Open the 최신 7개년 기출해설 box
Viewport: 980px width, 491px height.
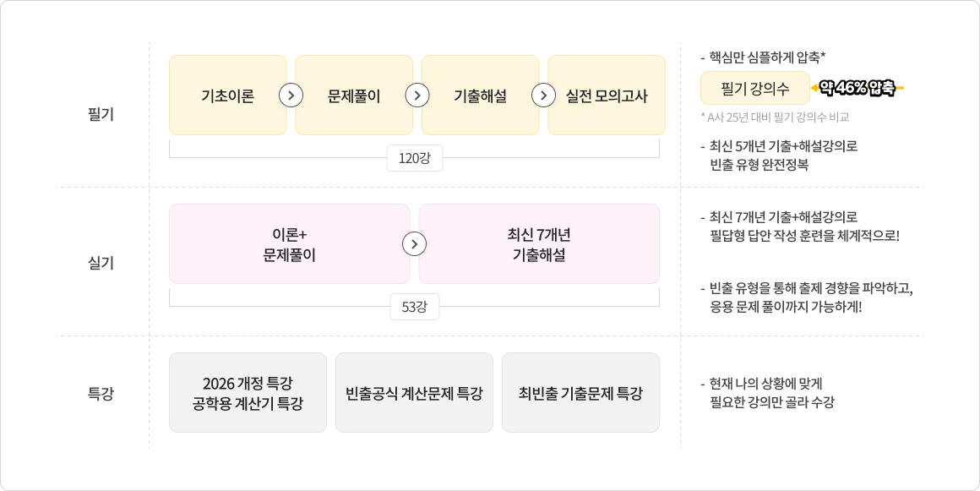coord(539,244)
